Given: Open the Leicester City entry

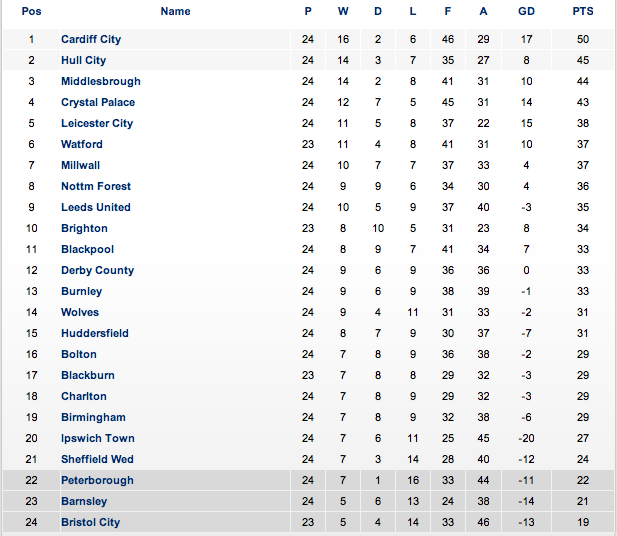Looking at the screenshot, I should coord(96,123).
